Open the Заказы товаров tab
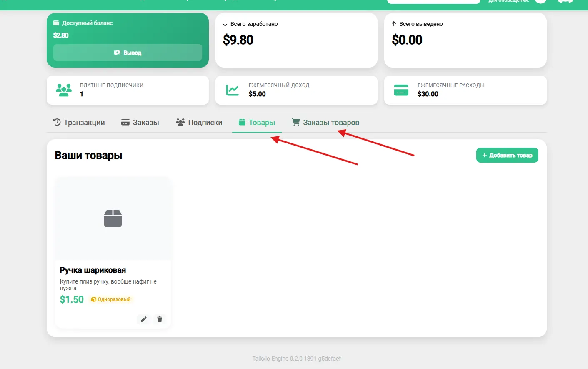 (325, 122)
